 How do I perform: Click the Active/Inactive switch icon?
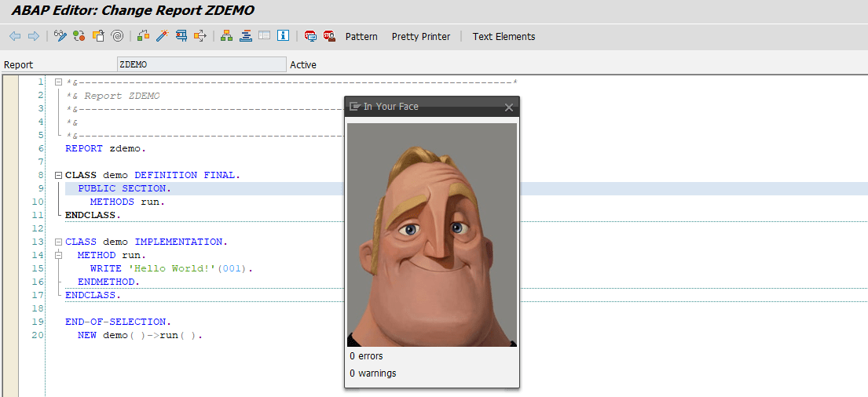[79, 37]
